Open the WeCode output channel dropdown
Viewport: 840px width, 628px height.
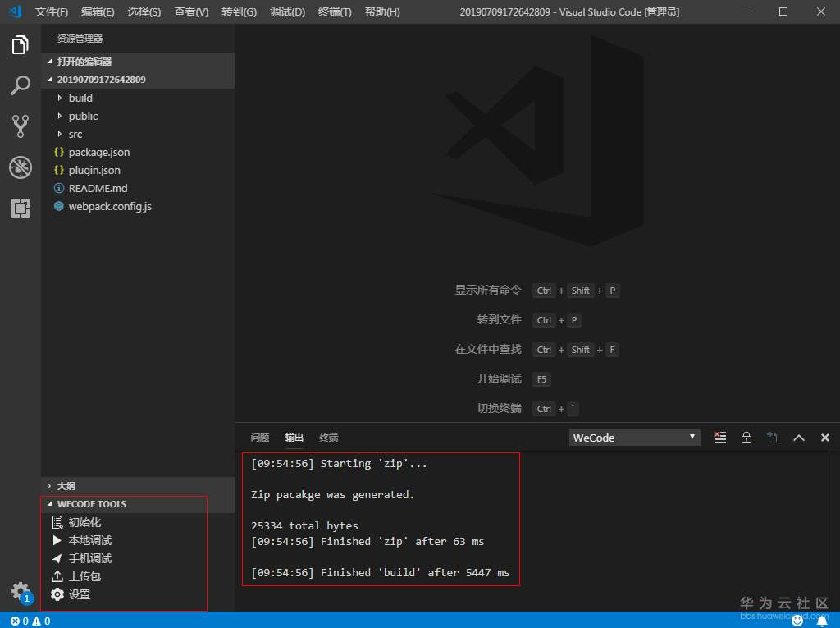click(634, 438)
